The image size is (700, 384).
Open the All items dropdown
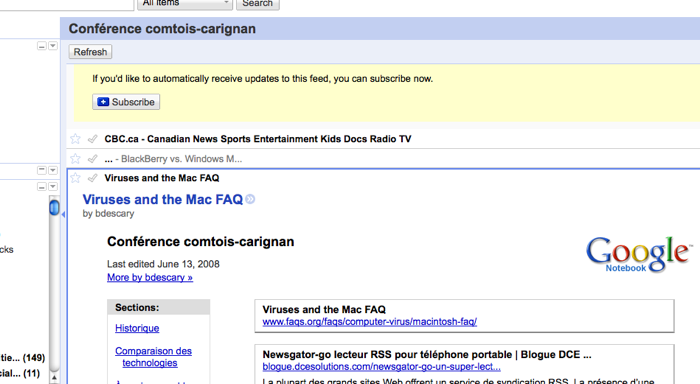[185, 4]
